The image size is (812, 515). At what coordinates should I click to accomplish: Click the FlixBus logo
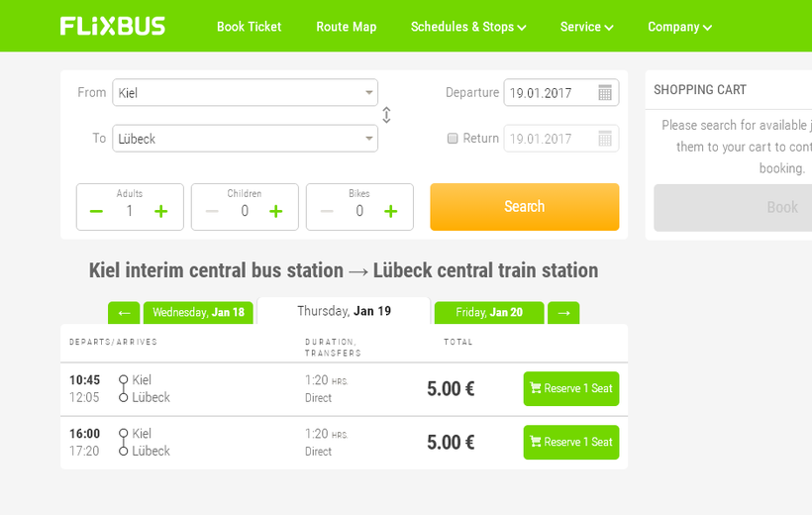(112, 26)
